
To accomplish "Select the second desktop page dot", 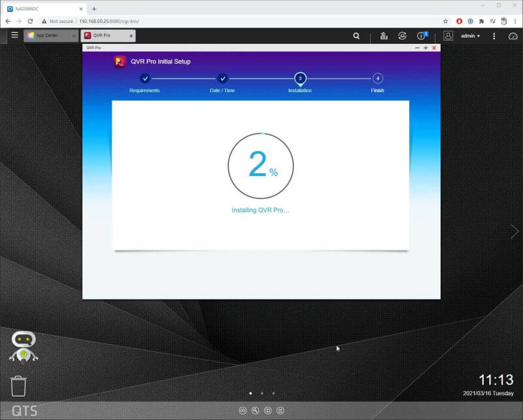I will tap(262, 393).
